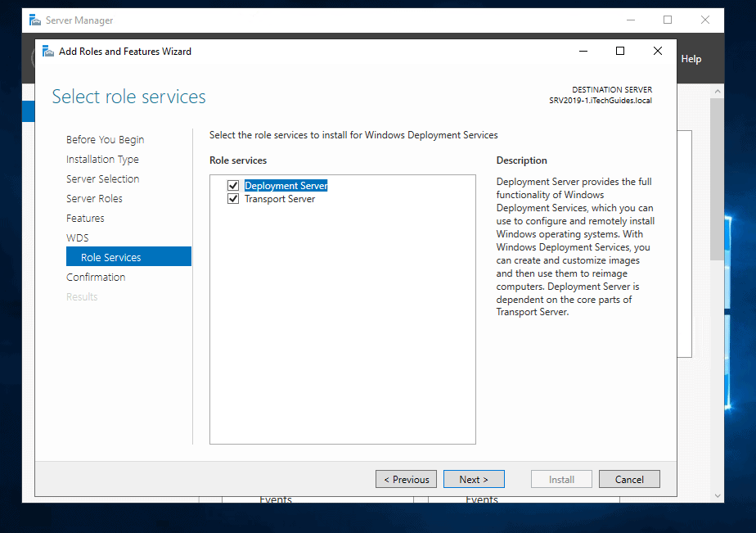This screenshot has width=756, height=533.
Task: Open the Server Selection step
Action: coord(102,179)
